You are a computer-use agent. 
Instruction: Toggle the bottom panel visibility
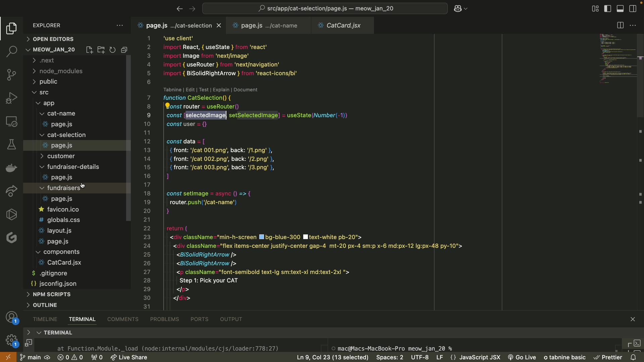click(x=620, y=9)
